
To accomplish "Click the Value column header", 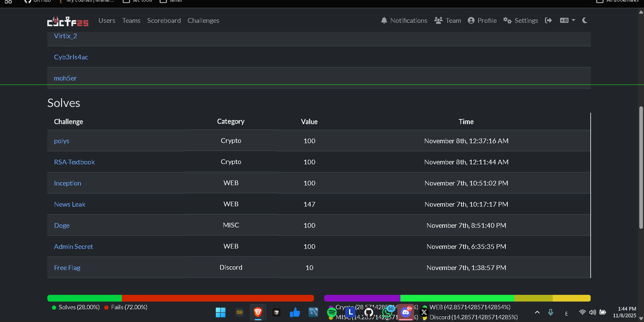I will [x=309, y=121].
